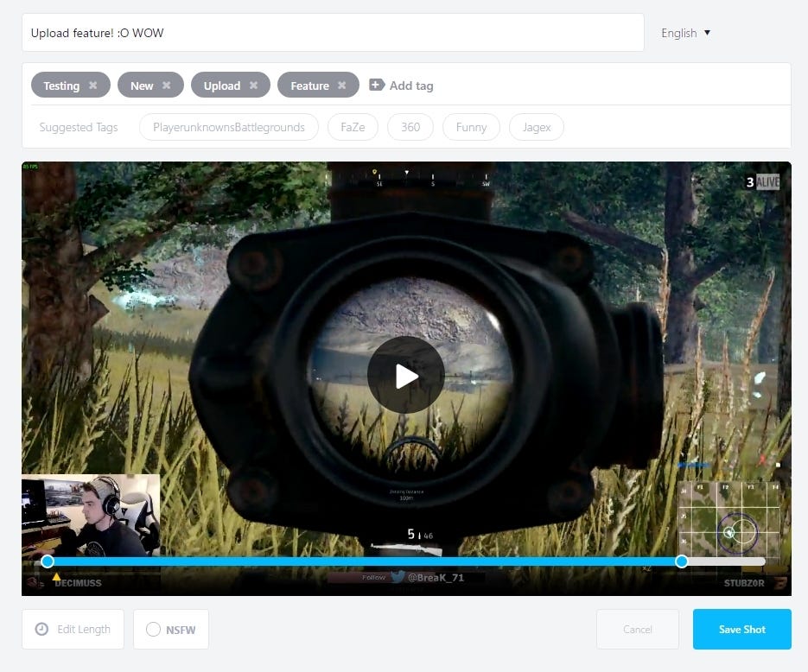Viewport: 808px width, 672px height.
Task: Click the Feature tag chip
Action: coord(318,85)
